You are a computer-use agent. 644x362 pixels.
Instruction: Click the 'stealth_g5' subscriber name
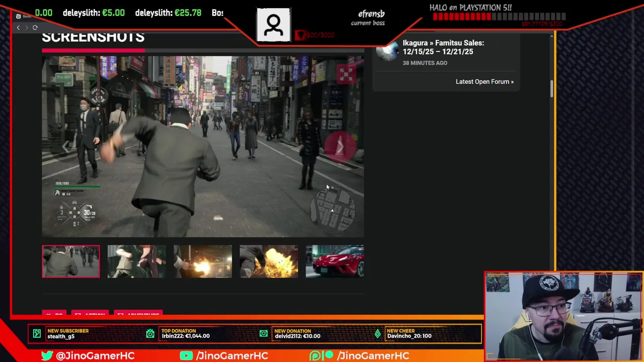(61, 336)
